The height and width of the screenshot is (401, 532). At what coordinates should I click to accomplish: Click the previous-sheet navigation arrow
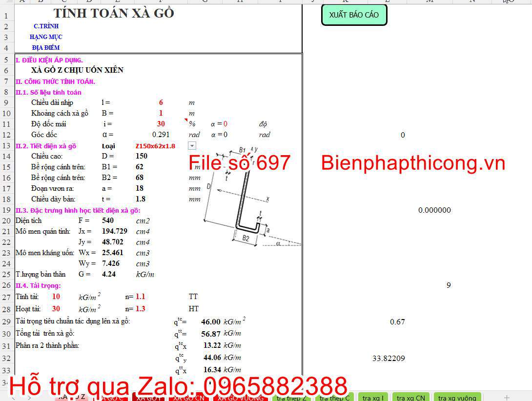pyautogui.click(x=13, y=397)
